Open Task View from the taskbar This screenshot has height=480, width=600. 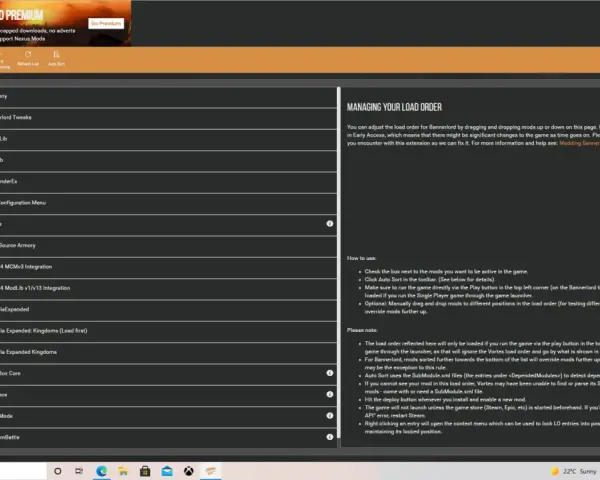79,471
